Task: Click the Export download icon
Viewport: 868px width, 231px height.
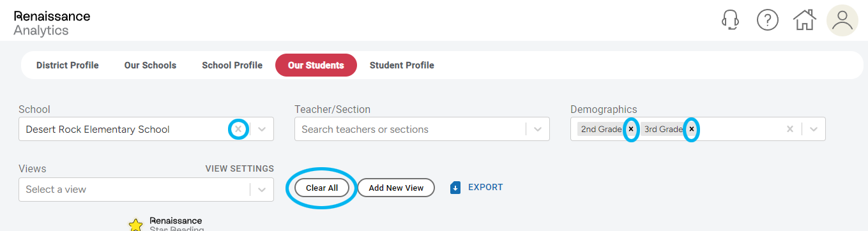Action: coord(455,188)
